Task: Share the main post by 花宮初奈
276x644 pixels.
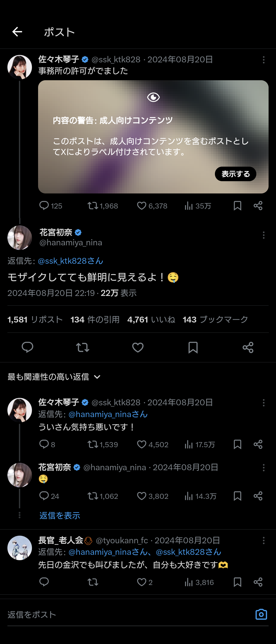Action: [248, 347]
